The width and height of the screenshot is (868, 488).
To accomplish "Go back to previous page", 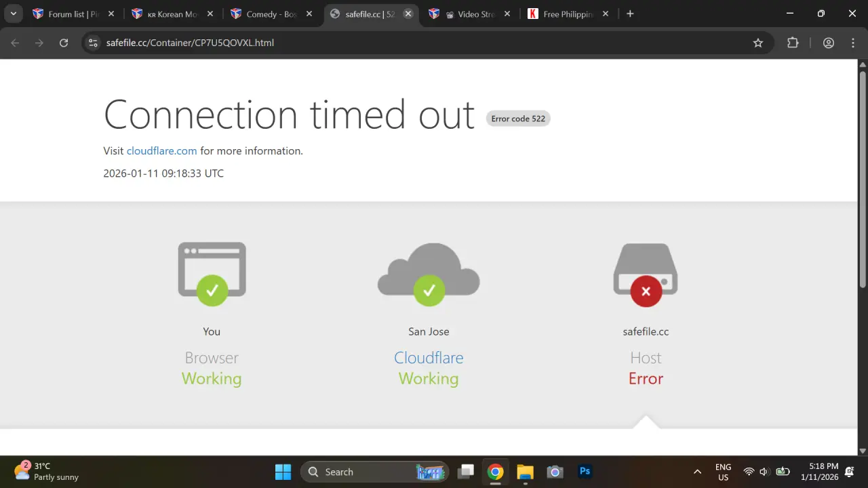I will click(15, 43).
